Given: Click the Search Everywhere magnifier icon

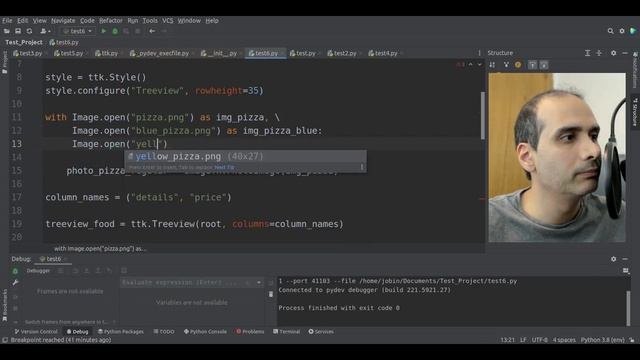Looking at the screenshot, I should click(x=610, y=31).
